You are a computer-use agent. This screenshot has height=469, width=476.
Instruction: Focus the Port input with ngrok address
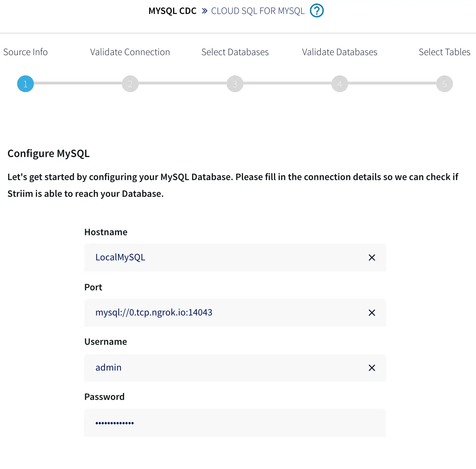click(224, 313)
